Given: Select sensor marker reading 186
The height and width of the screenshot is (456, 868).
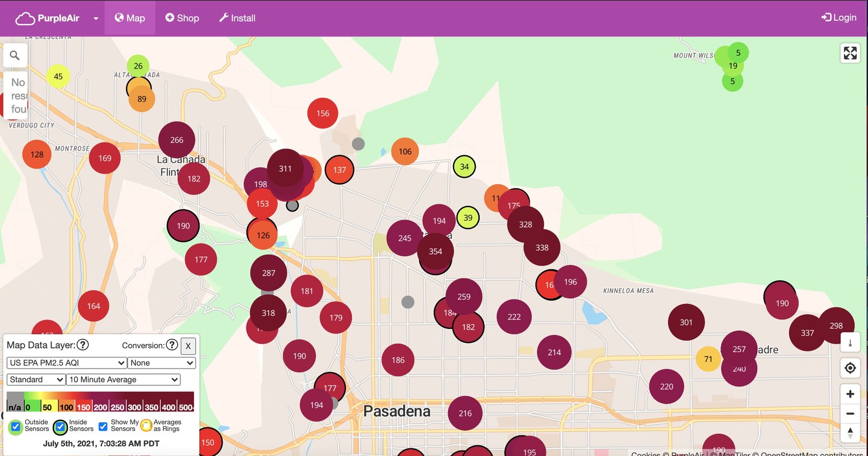Looking at the screenshot, I should tap(398, 360).
